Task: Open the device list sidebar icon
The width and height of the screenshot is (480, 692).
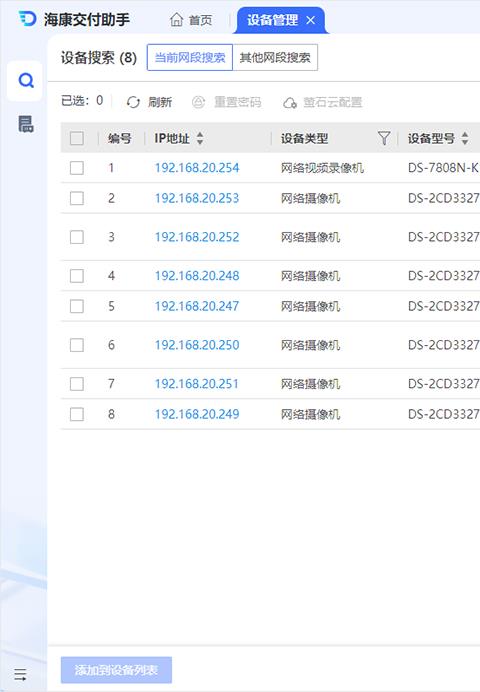Action: [26, 124]
